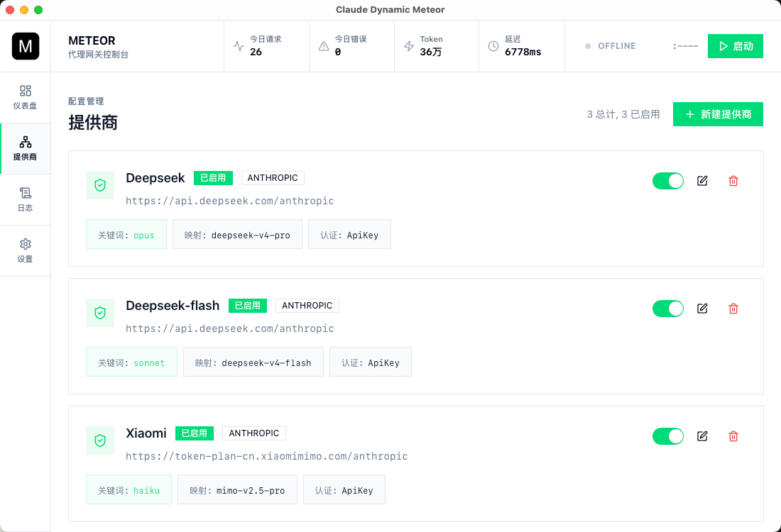Go to the 设置 settings tab
The image size is (781, 532).
(26, 251)
